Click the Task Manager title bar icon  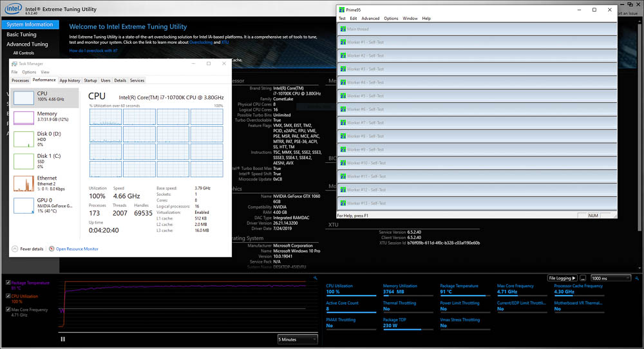pos(14,64)
